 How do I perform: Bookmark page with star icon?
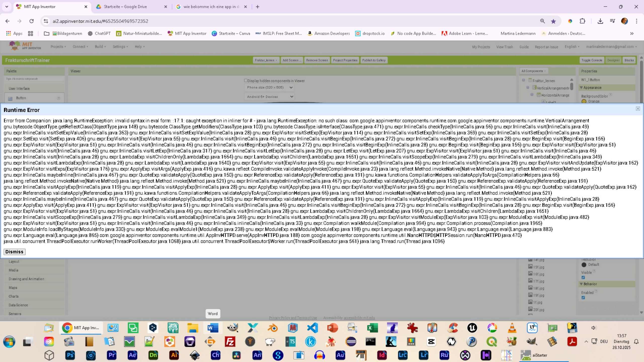(553, 21)
